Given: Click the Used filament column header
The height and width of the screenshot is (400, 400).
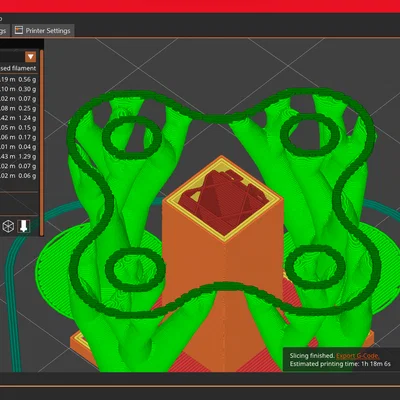Looking at the screenshot, I should 18,68.
